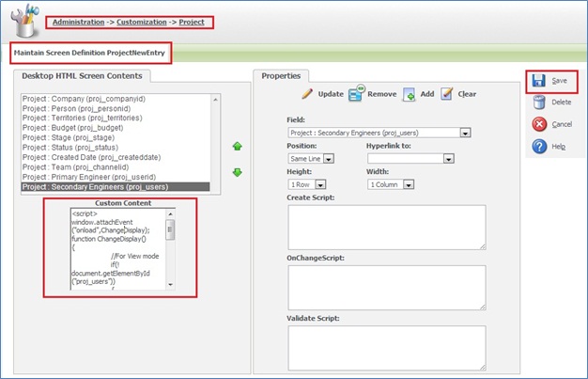Open the Width dropdown showing 1 Column
Screen dimensions: 588x379
[x=409, y=185]
